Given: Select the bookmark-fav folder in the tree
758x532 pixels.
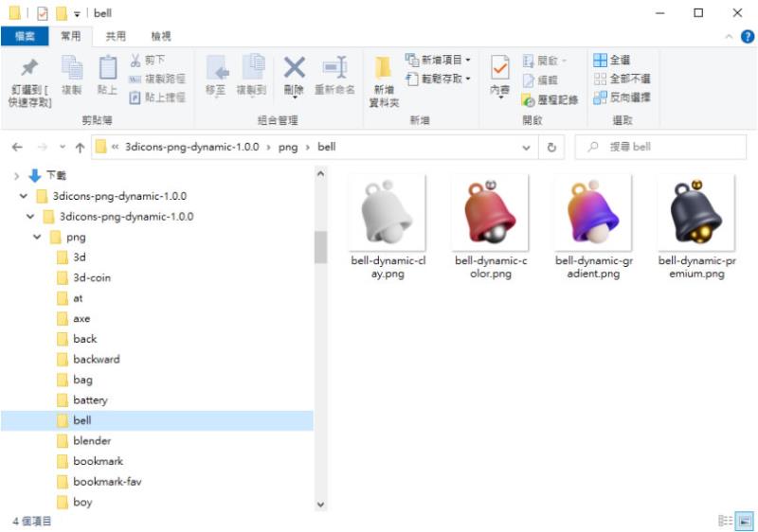Looking at the screenshot, I should point(107,481).
